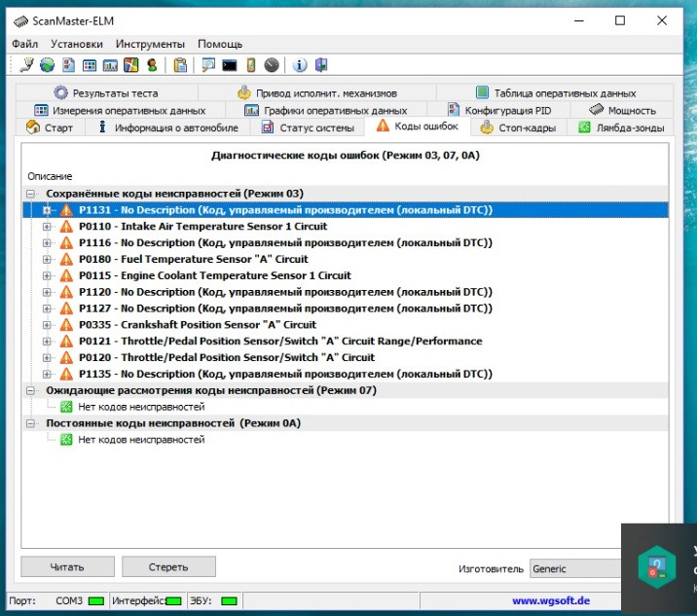Open Конфигурация PID tab
697x616 pixels.
[x=499, y=110]
